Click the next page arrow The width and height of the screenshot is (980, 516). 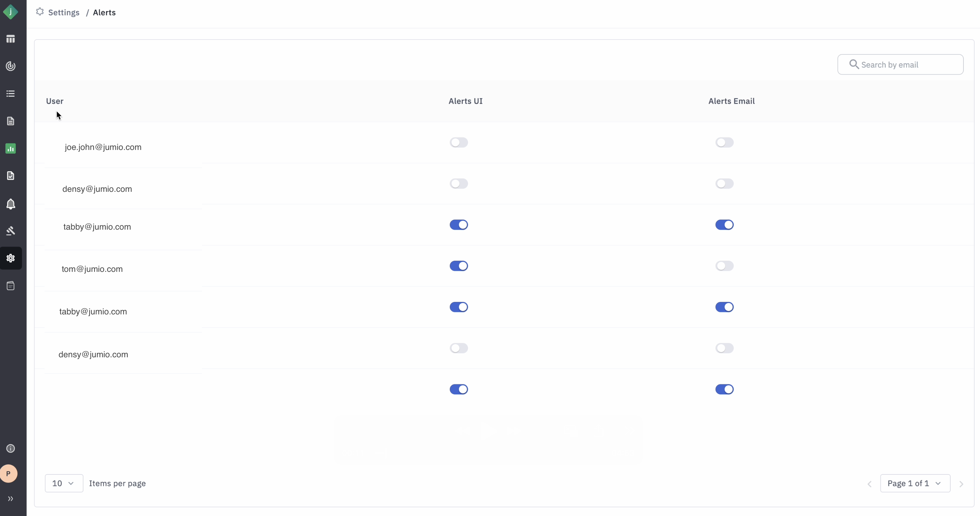961,484
